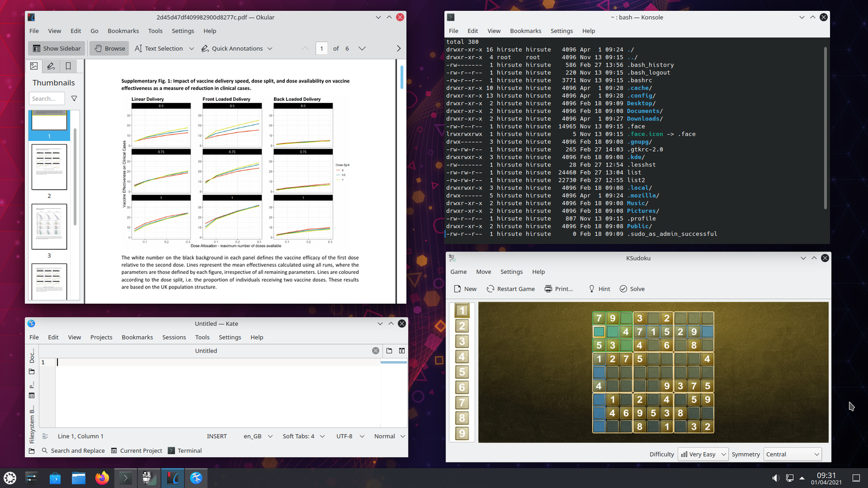Viewport: 868px width, 488px height.
Task: Open the Sessions menu in Kate
Action: 174,337
